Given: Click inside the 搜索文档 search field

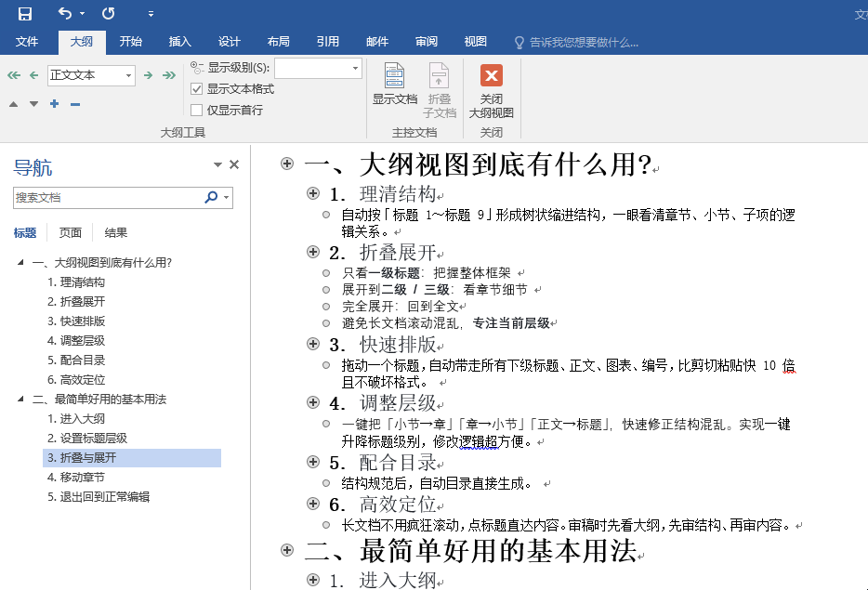Looking at the screenshot, I should pos(102,198).
